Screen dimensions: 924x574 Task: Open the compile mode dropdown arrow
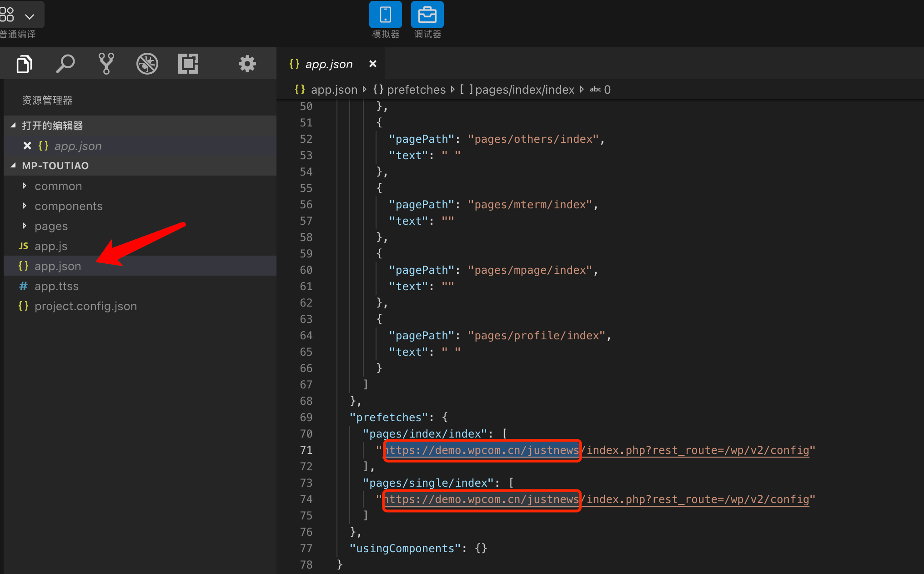(x=30, y=17)
